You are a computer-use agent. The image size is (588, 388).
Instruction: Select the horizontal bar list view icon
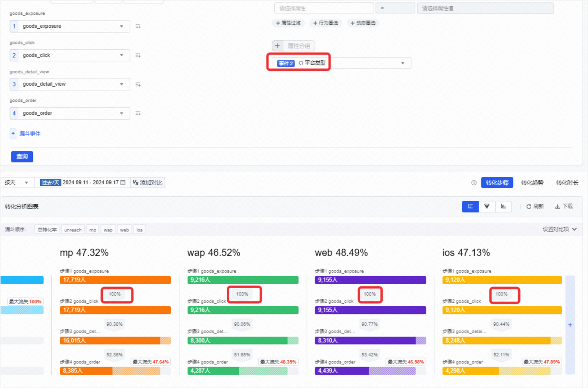pyautogui.click(x=470, y=206)
